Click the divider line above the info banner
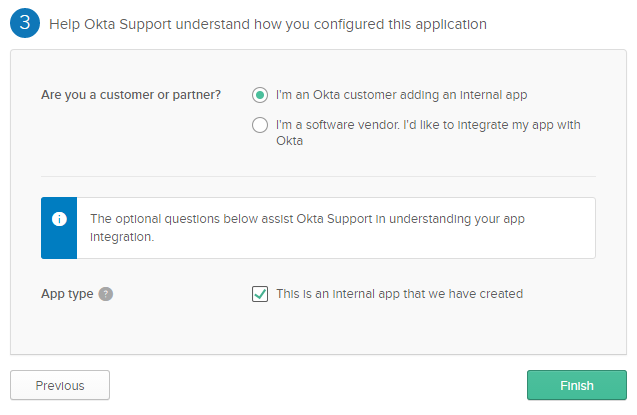Viewport: 637px width, 415px height. click(318, 176)
